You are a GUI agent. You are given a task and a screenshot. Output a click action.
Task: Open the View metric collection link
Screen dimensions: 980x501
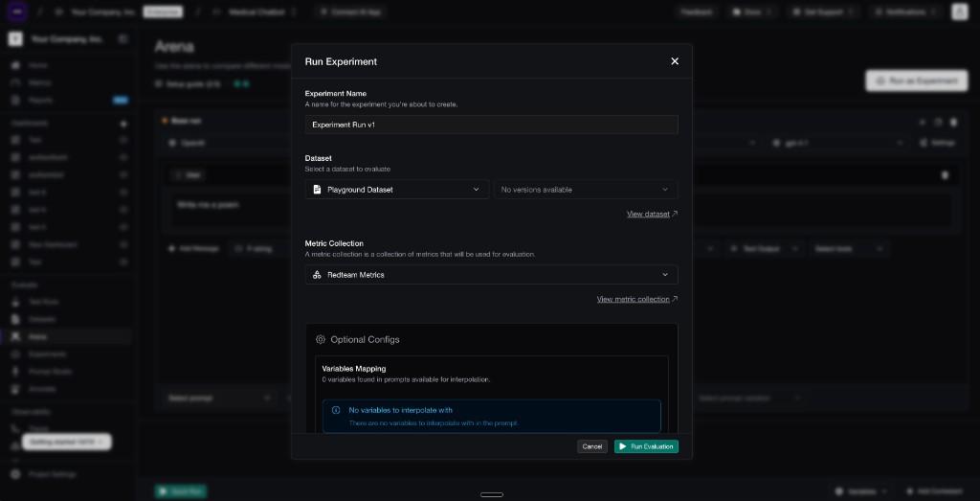click(636, 299)
